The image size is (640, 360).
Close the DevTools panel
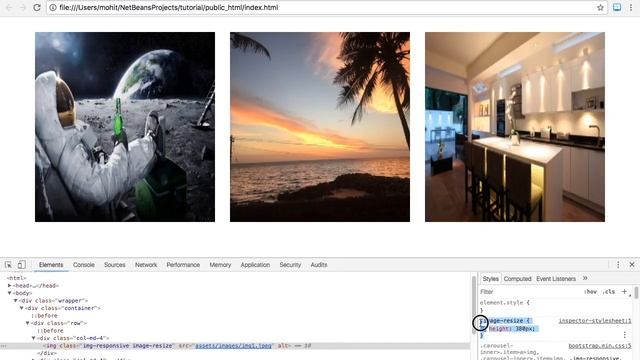click(x=632, y=264)
